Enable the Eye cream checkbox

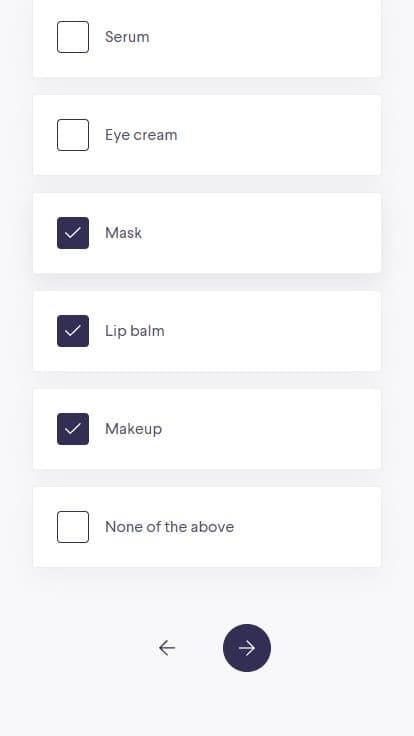tap(73, 135)
